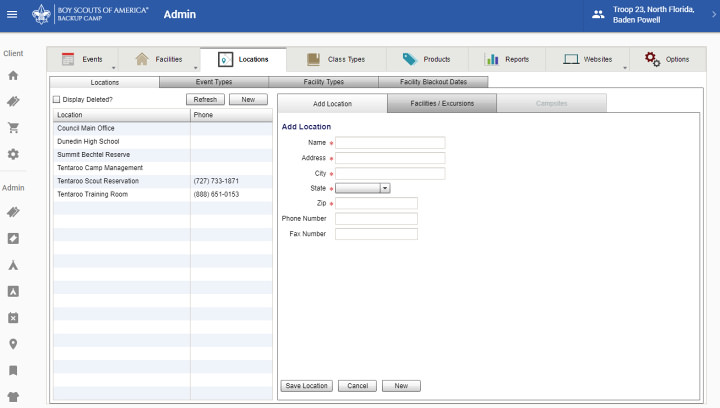The width and height of the screenshot is (720, 408).
Task: Select the Council Main Office row
Action: point(163,128)
